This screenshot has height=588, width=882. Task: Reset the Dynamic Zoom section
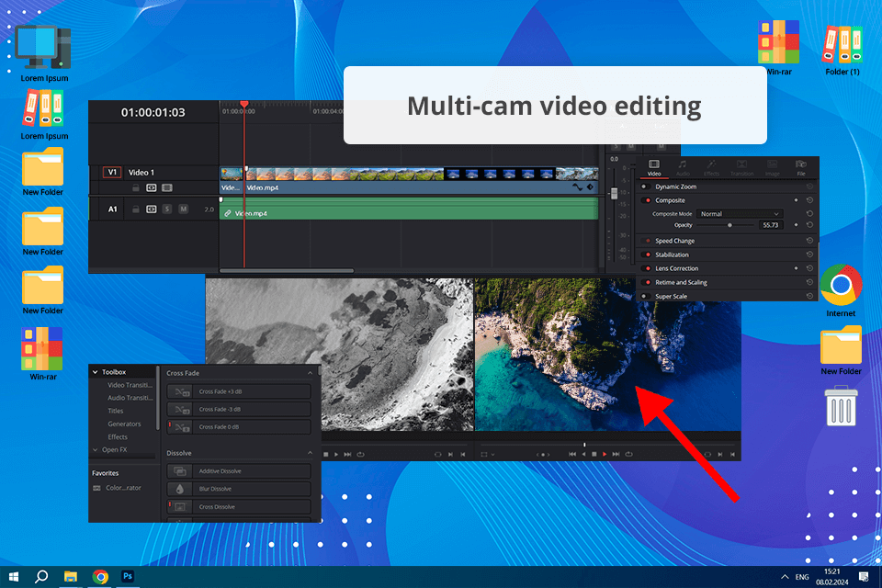(809, 187)
